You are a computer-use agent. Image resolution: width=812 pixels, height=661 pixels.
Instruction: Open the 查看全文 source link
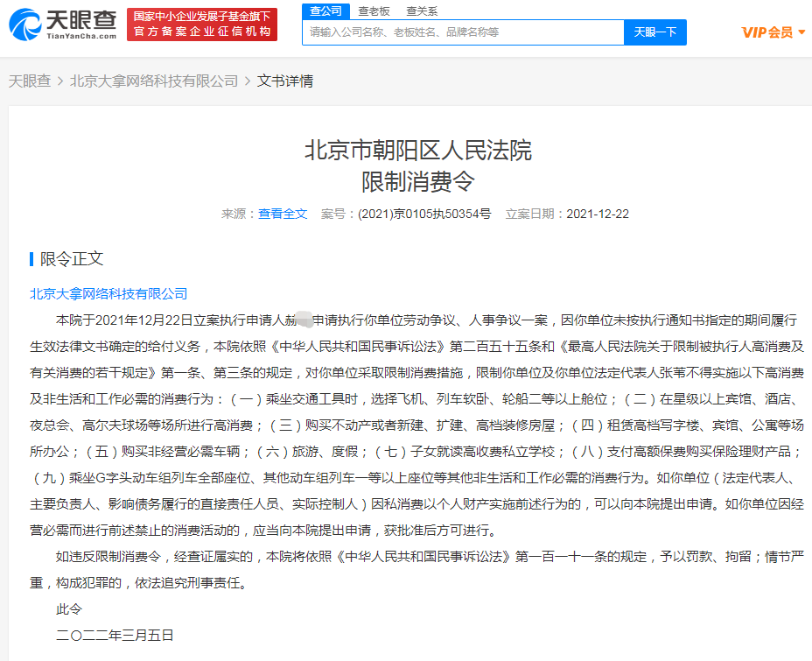coord(283,214)
